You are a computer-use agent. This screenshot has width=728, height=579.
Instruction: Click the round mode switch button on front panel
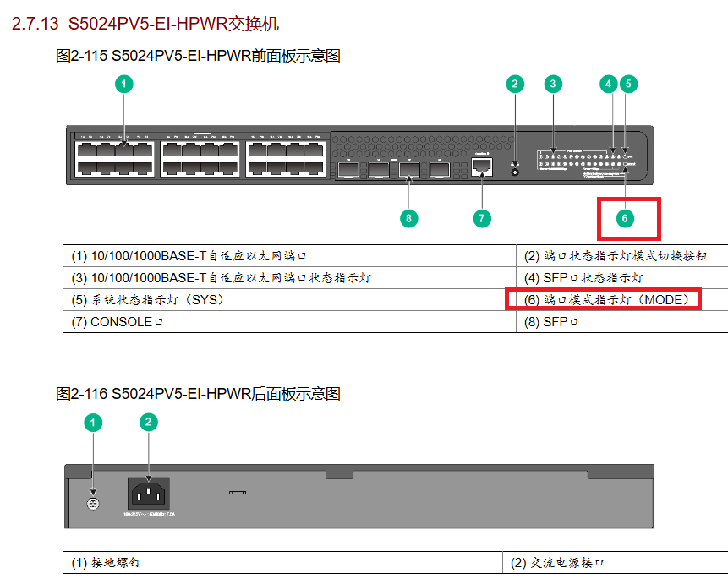pyautogui.click(x=514, y=172)
